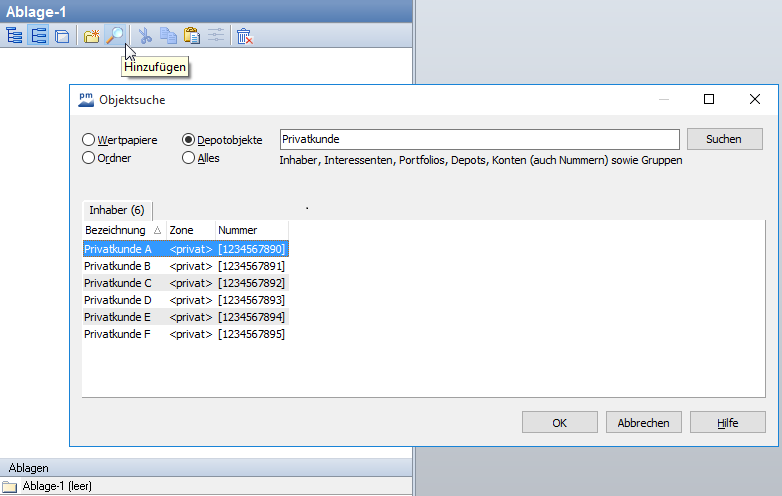Select the Wertpapiere radio button
This screenshot has width=782, height=496.
pos(89,140)
